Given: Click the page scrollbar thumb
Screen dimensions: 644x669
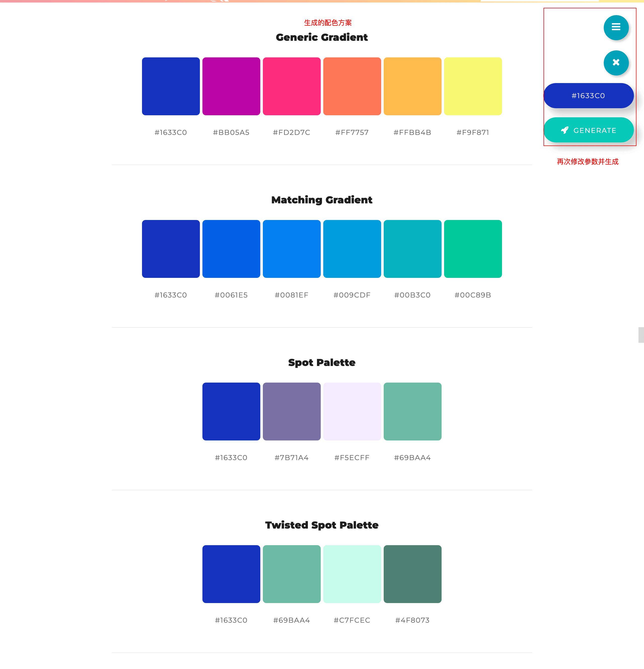Looking at the screenshot, I should click(641, 335).
